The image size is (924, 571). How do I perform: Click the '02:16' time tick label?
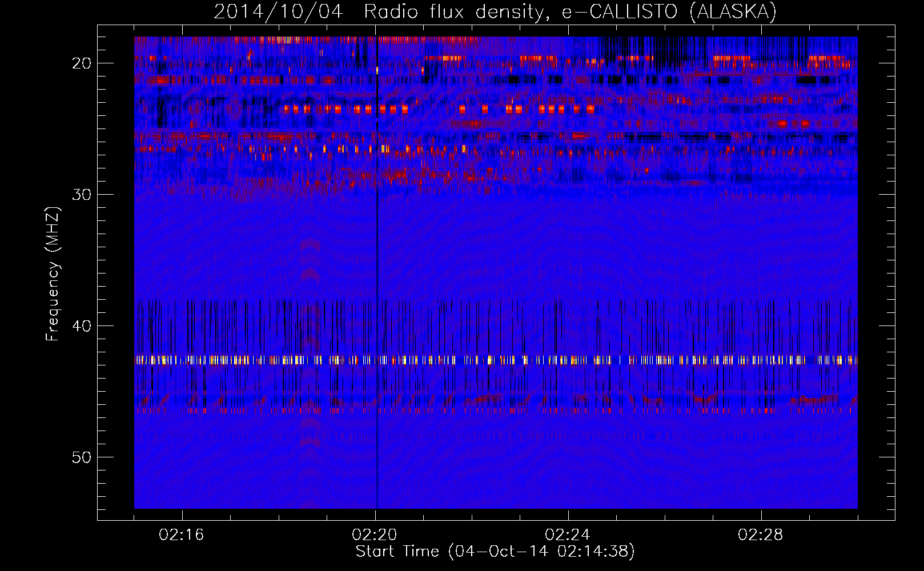(x=182, y=535)
